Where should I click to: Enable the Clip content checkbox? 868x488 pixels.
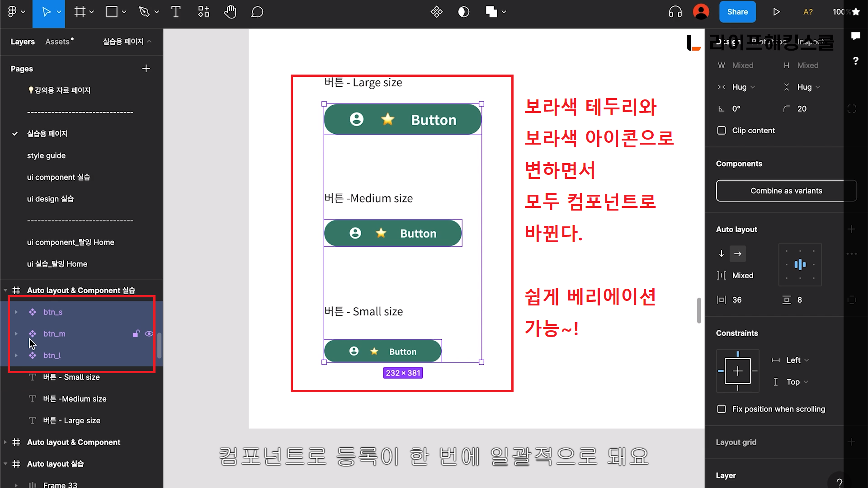722,131
